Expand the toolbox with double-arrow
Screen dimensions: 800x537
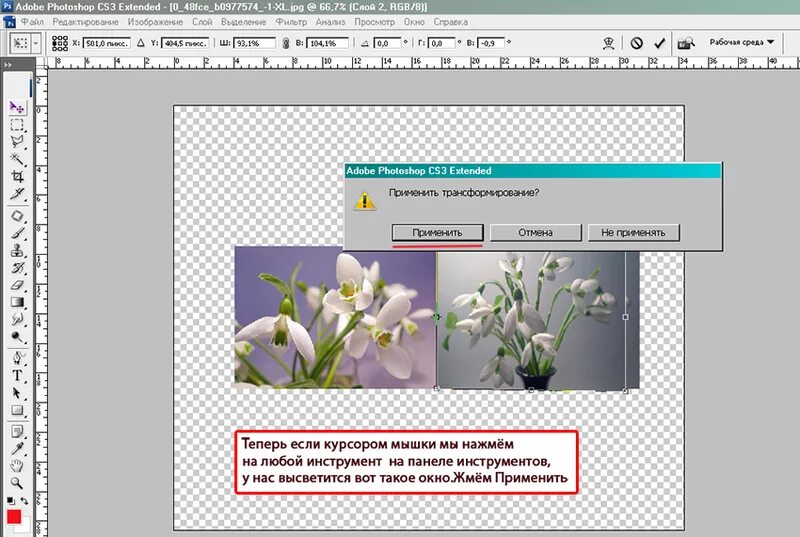[7, 65]
